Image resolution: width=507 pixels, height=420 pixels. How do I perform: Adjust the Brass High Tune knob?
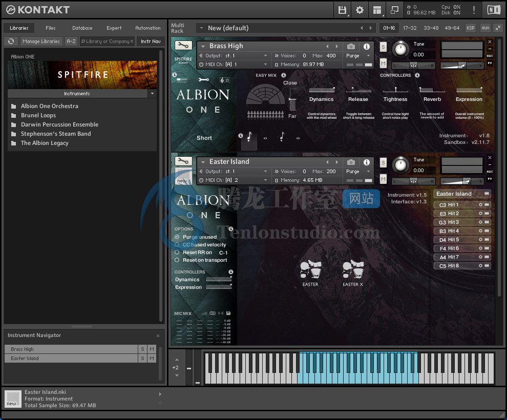pos(401,49)
